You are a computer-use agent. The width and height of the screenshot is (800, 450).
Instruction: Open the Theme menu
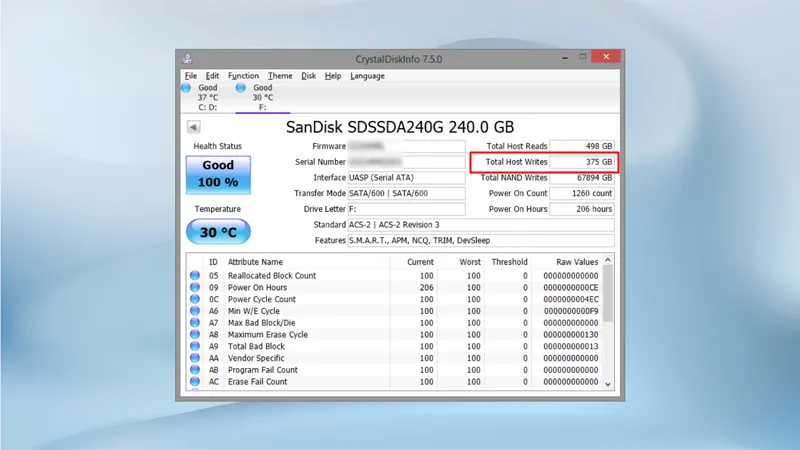click(280, 76)
